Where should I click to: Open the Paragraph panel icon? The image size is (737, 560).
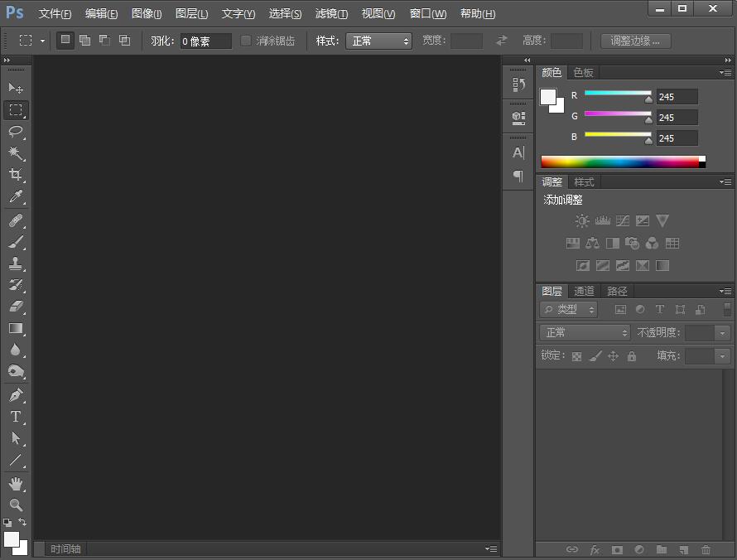click(518, 176)
